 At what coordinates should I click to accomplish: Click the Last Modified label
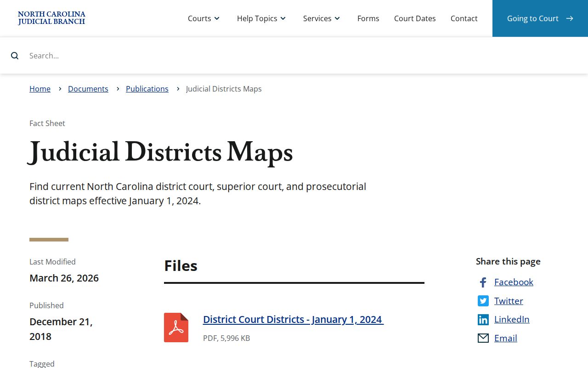pos(52,262)
